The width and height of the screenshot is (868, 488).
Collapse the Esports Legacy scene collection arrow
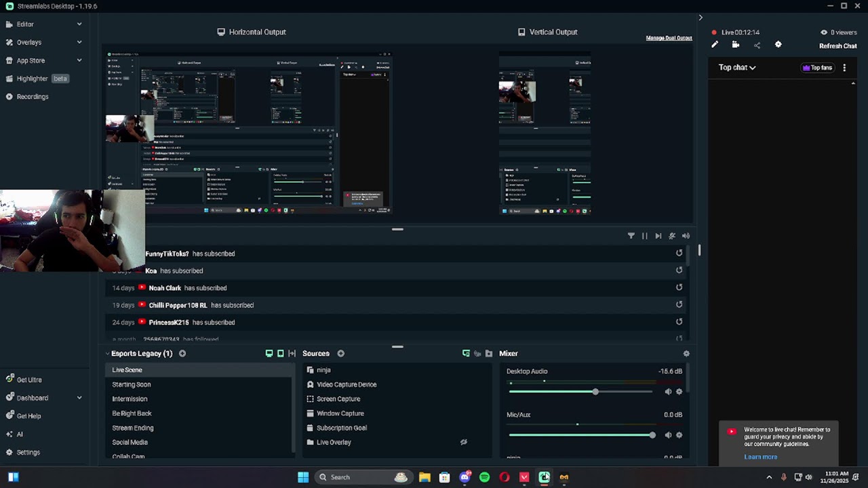coord(107,353)
